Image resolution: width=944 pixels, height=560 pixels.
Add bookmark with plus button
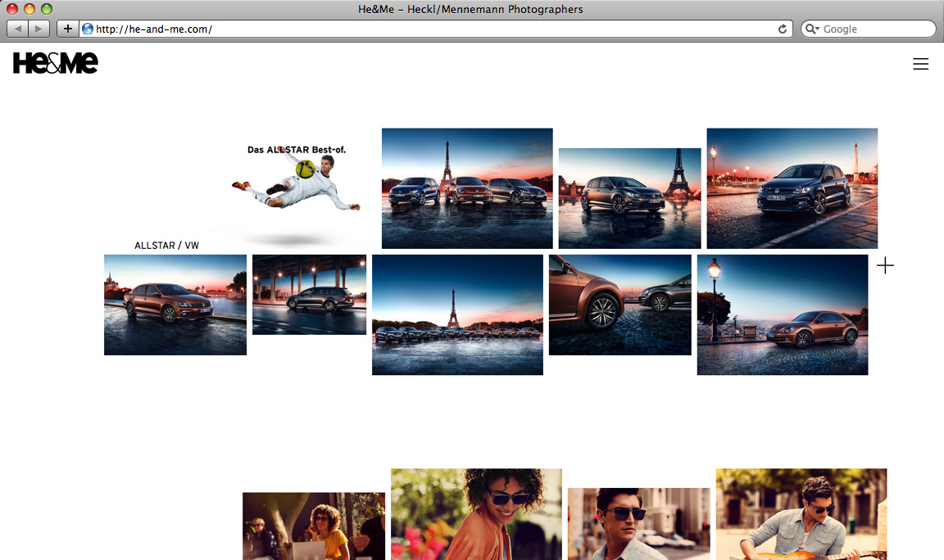click(67, 29)
